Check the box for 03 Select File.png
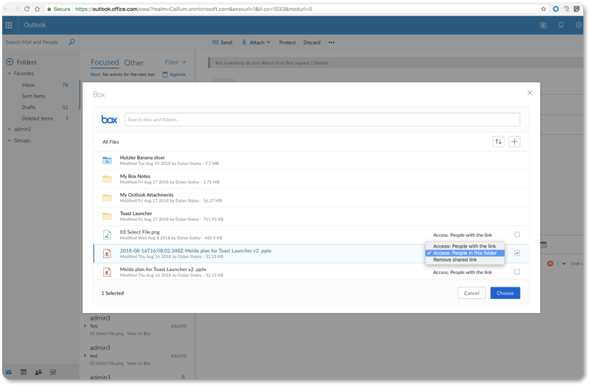 click(517, 234)
